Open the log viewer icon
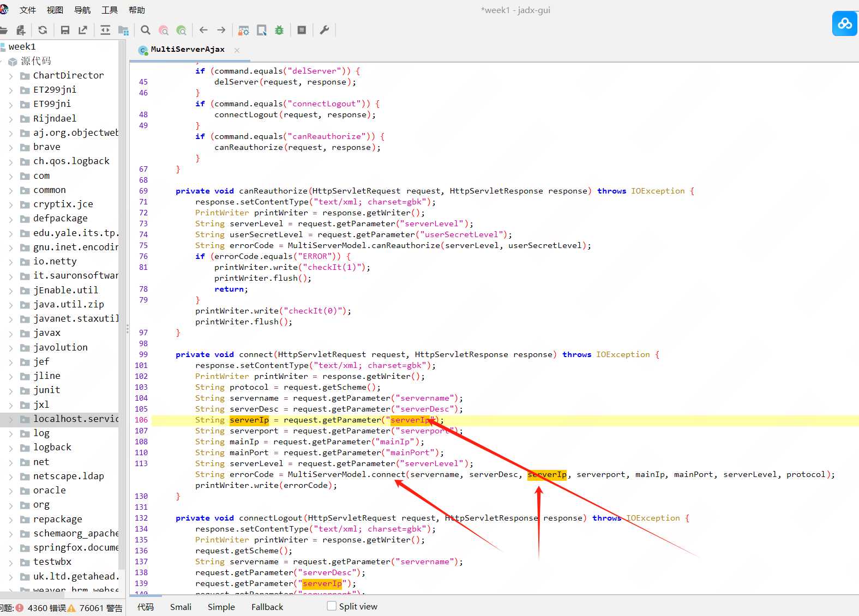The height and width of the screenshot is (616, 859). click(x=302, y=30)
